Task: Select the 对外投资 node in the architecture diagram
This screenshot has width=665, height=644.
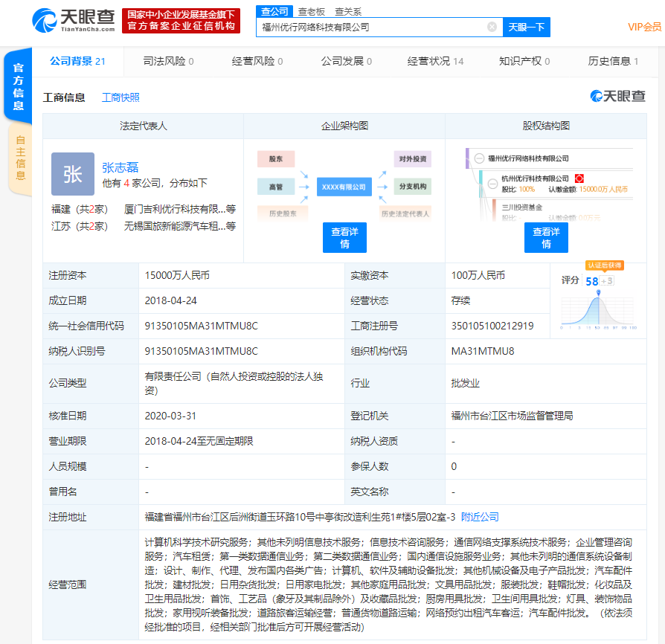Action: click(413, 158)
